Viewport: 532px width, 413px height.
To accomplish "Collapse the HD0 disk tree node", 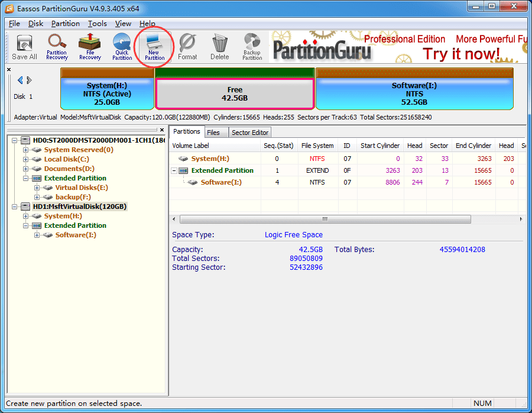I will pos(14,140).
